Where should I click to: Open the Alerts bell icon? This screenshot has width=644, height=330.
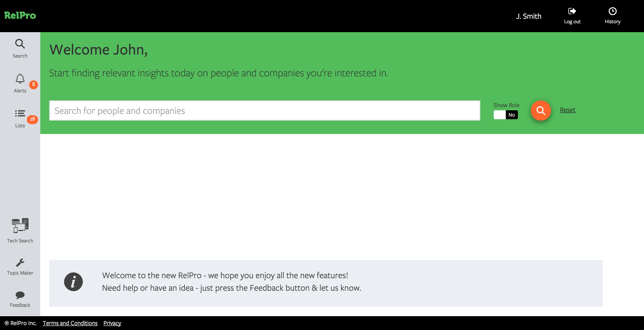click(20, 79)
